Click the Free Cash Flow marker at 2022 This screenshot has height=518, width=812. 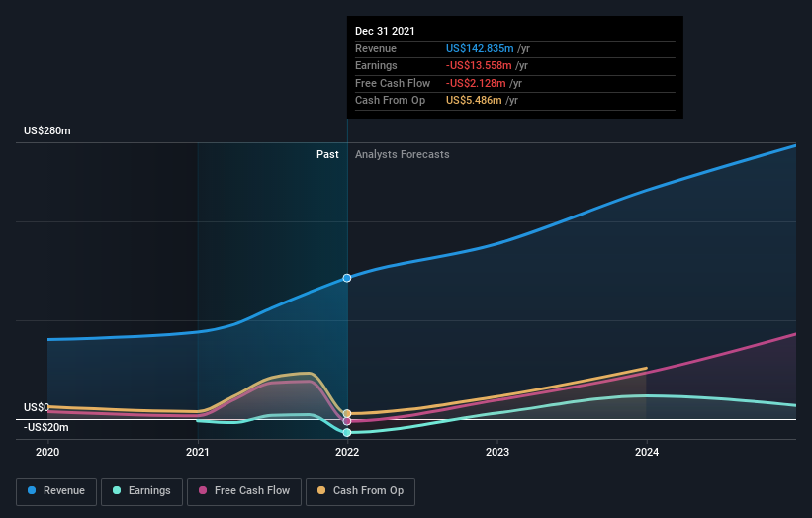(347, 421)
